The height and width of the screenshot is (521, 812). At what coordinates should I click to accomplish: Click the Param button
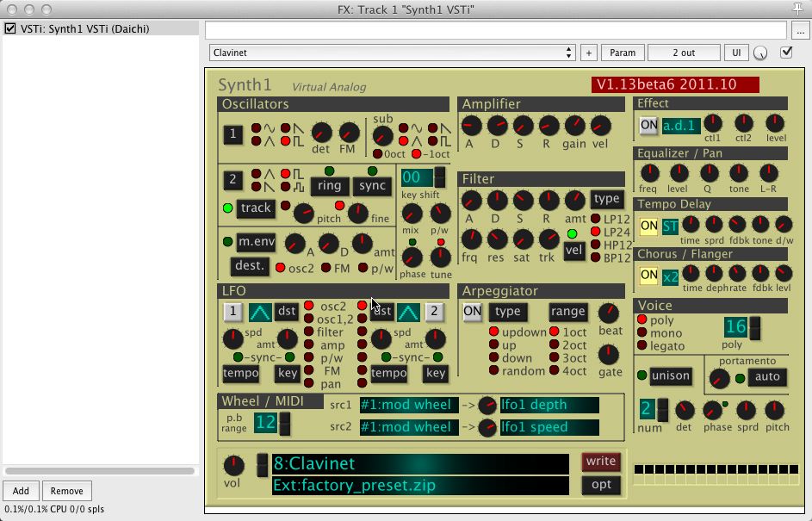tap(623, 53)
